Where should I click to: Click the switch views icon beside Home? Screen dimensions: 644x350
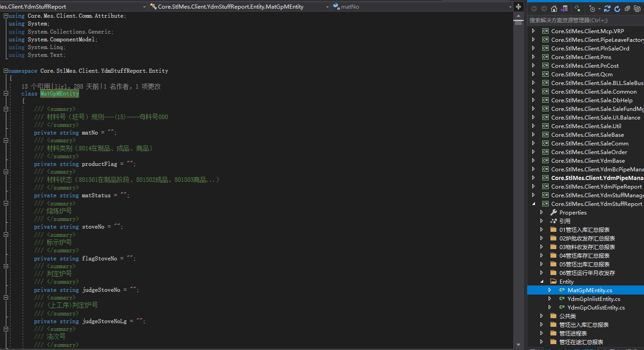[x=564, y=9]
